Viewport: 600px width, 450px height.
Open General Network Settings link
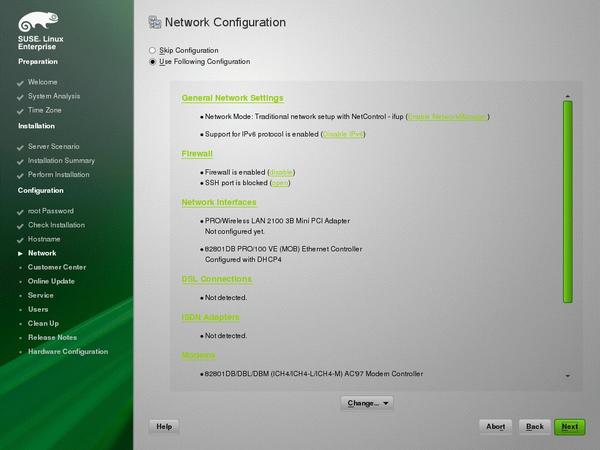[232, 98]
